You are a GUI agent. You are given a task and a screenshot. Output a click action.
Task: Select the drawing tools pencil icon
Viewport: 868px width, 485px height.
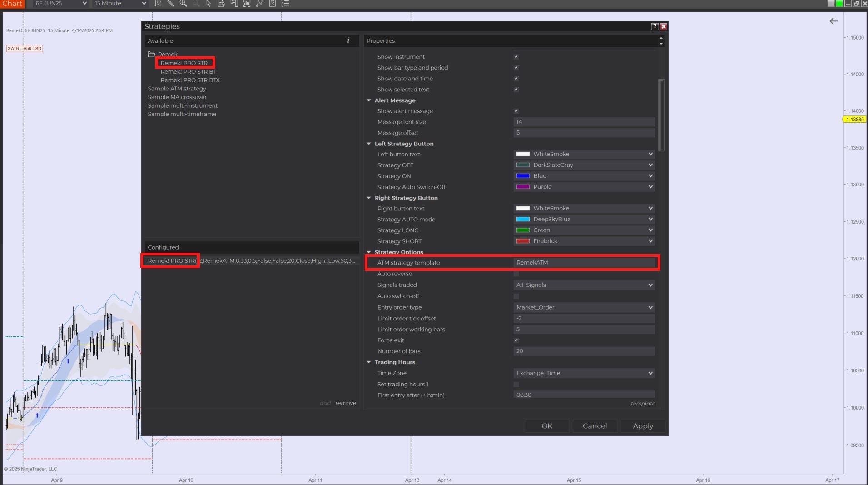click(171, 4)
